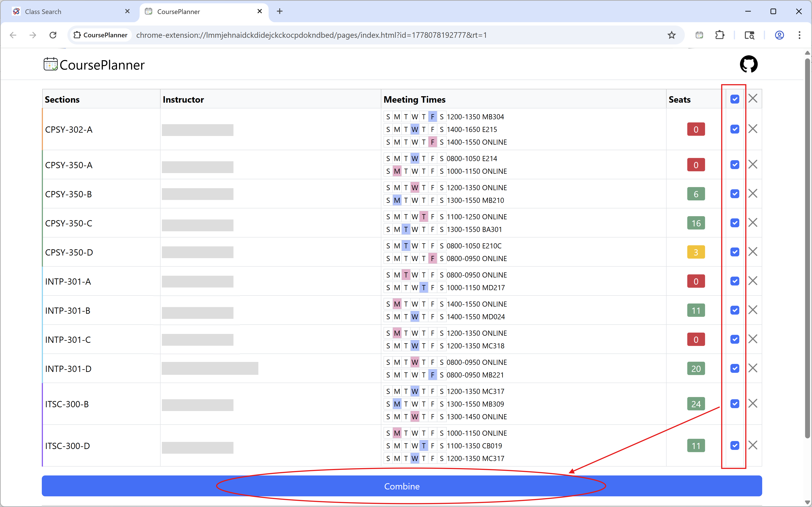This screenshot has height=507, width=812.
Task: Delete the INTP-301-B section X
Action: pyautogui.click(x=753, y=310)
